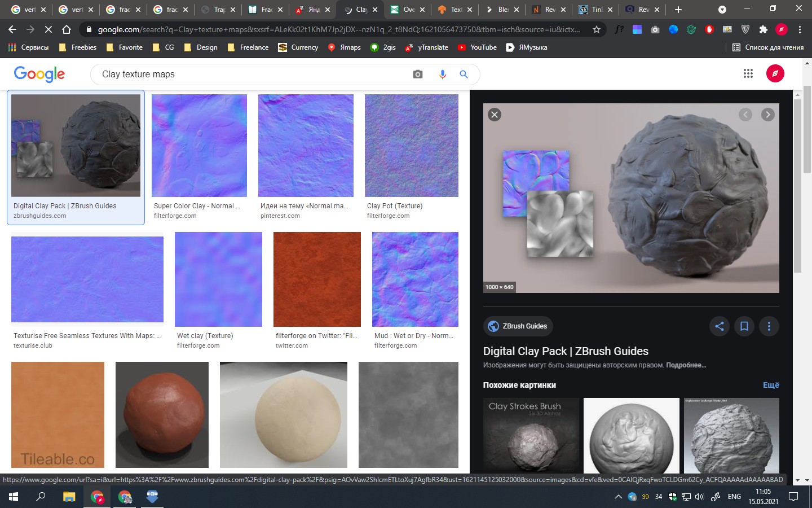812x508 pixels.
Task: Go back in browser history
Action: click(12, 29)
